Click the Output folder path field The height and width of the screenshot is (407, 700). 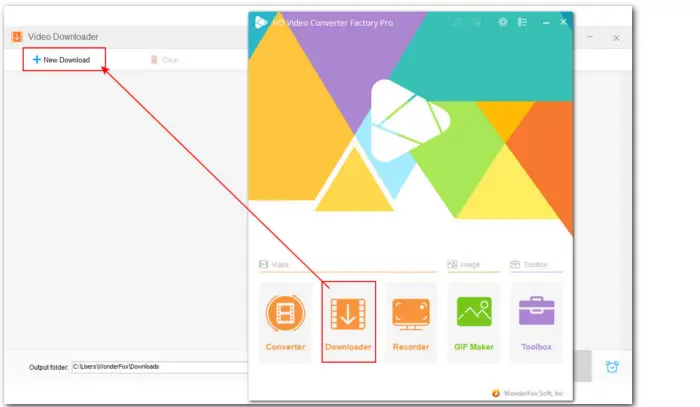(160, 367)
